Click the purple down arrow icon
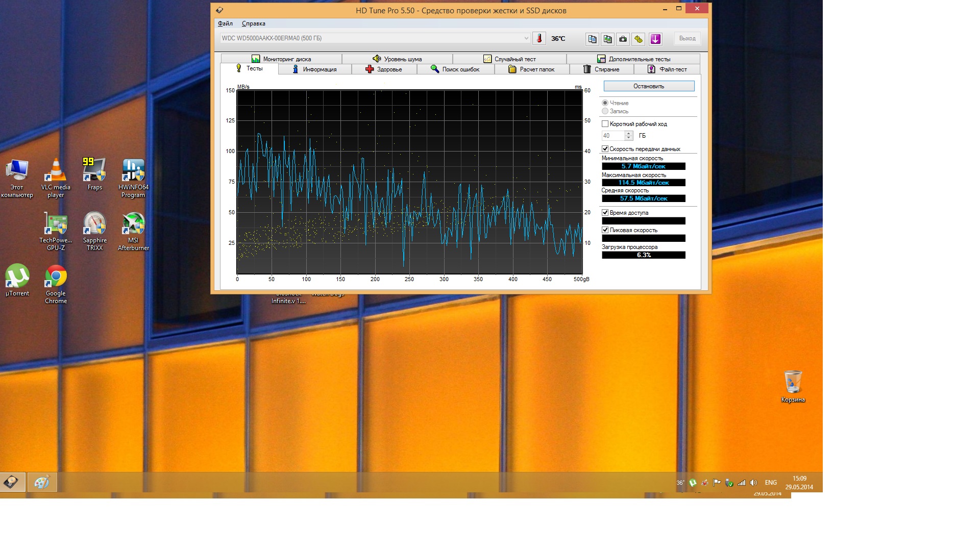 click(x=656, y=39)
